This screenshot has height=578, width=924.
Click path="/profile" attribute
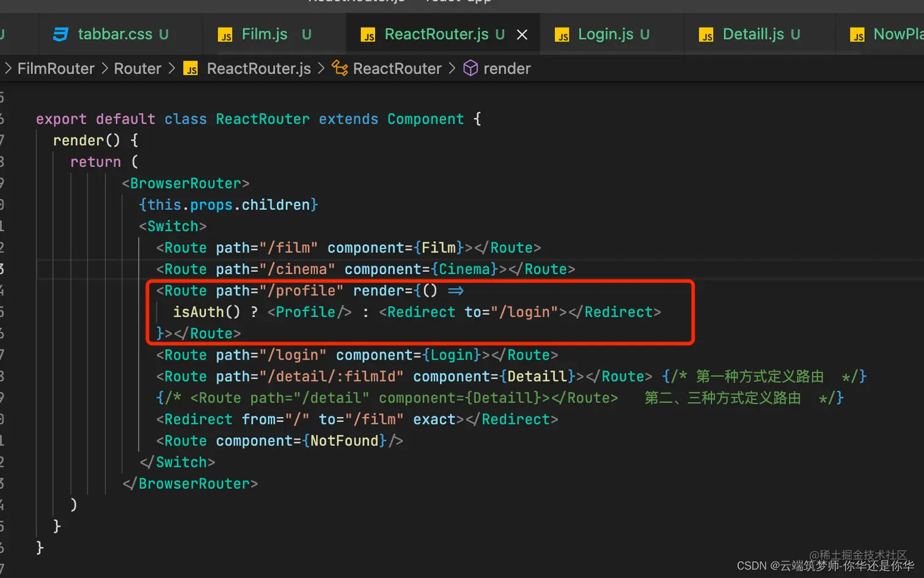click(x=280, y=291)
